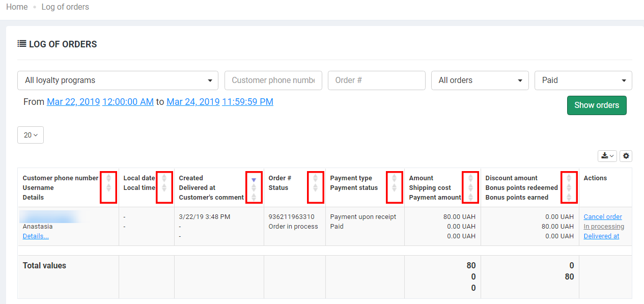644x304 pixels.
Task: Click the Created column sort arrow
Action: coord(254,179)
